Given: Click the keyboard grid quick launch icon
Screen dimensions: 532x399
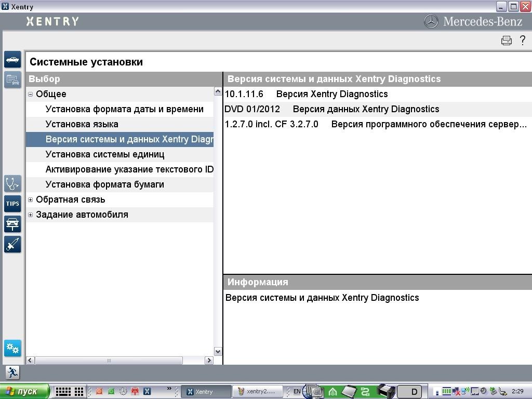Looking at the screenshot, I should (x=63, y=392).
